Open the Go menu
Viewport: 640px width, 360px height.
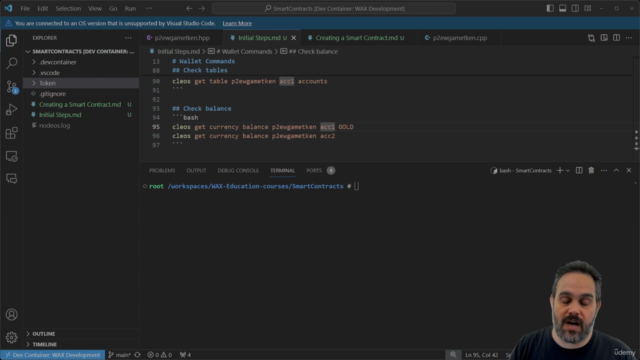coord(113,9)
